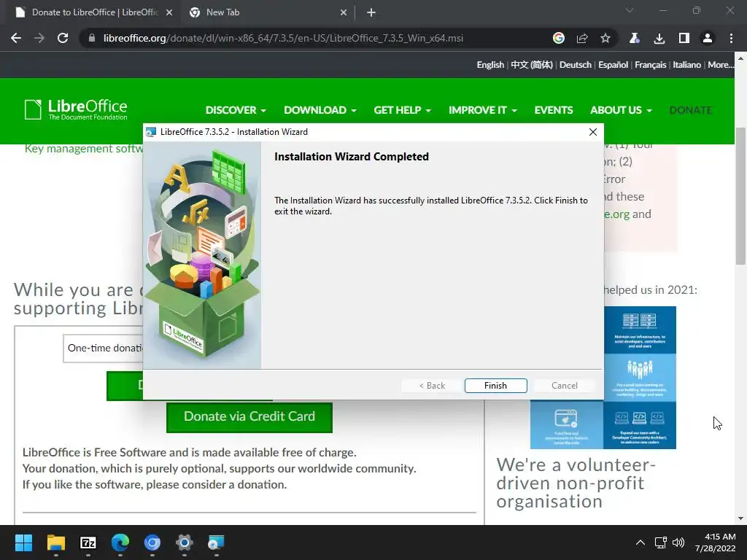Toggle the Chrome side panel icon
The height and width of the screenshot is (560, 747).
[684, 38]
